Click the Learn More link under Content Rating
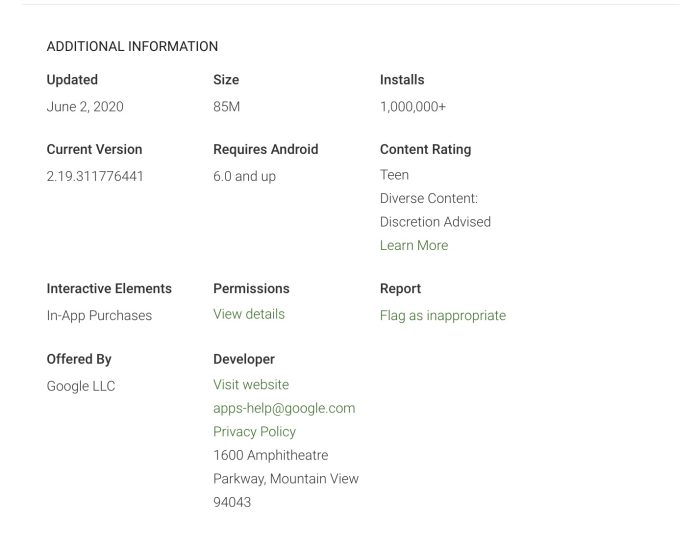Viewport: 700px width, 550px height. pyautogui.click(x=413, y=245)
